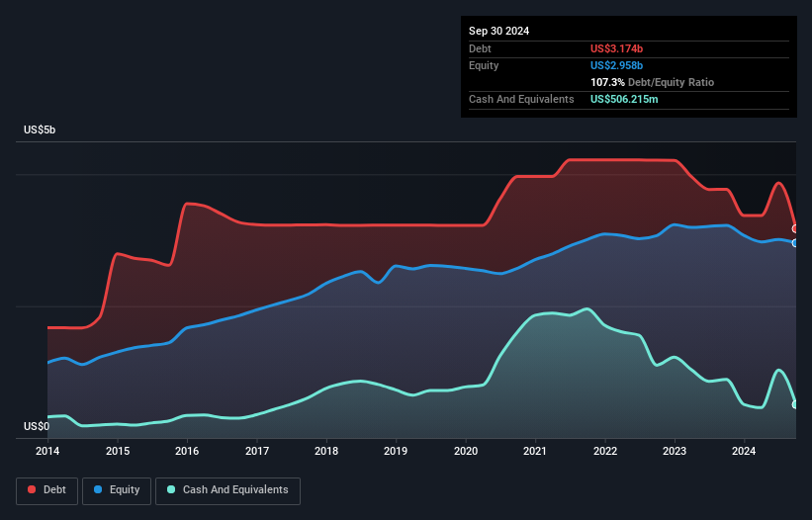Click the US$0 y-axis label
Image resolution: width=812 pixels, height=520 pixels.
(x=37, y=426)
